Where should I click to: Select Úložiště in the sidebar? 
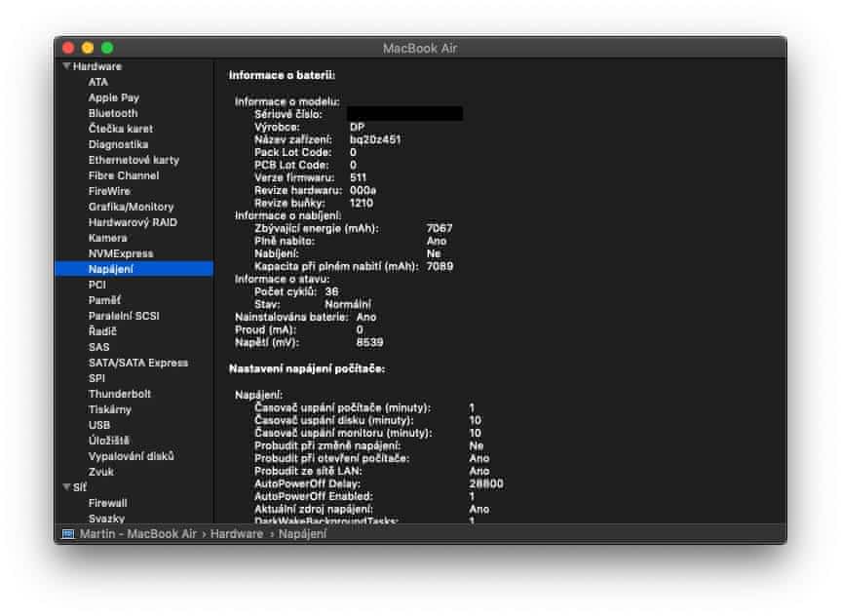point(109,441)
